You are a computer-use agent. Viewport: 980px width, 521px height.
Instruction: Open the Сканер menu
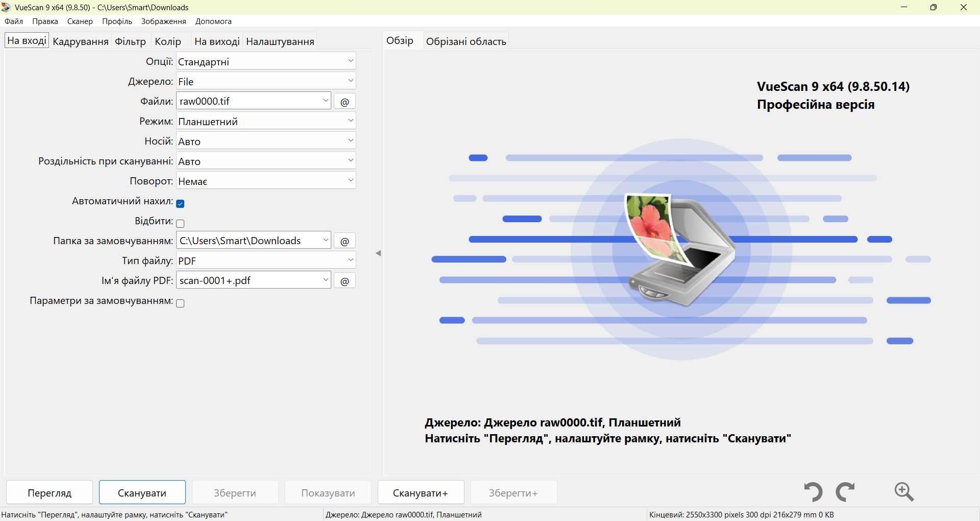[x=80, y=21]
